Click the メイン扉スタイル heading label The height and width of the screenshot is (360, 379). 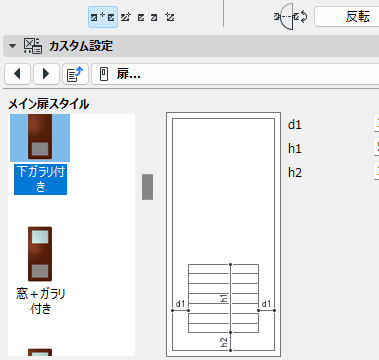[49, 104]
